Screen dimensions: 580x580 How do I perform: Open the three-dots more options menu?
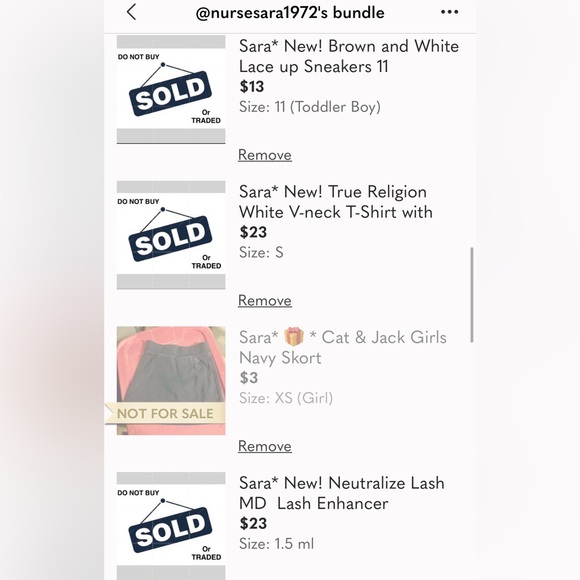click(x=449, y=12)
